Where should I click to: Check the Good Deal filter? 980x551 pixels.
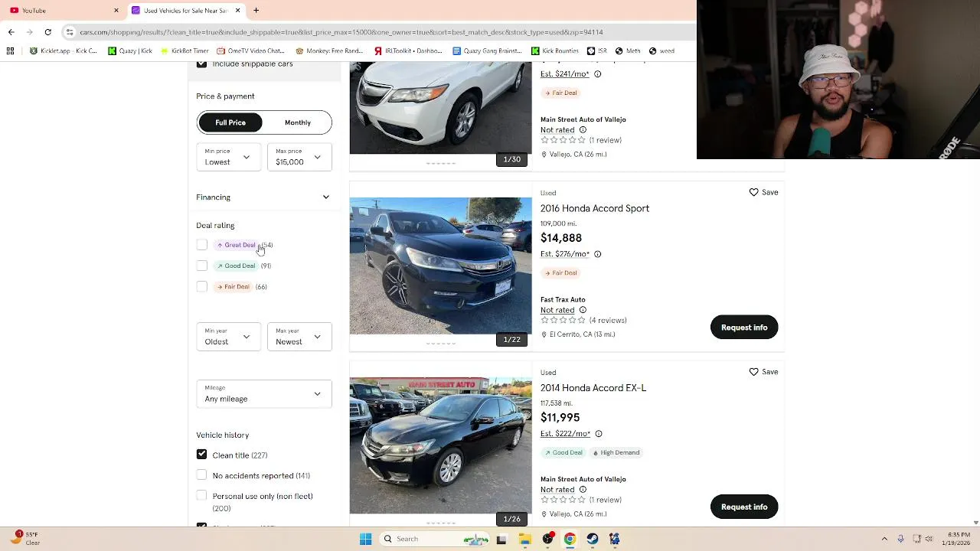pos(202,266)
